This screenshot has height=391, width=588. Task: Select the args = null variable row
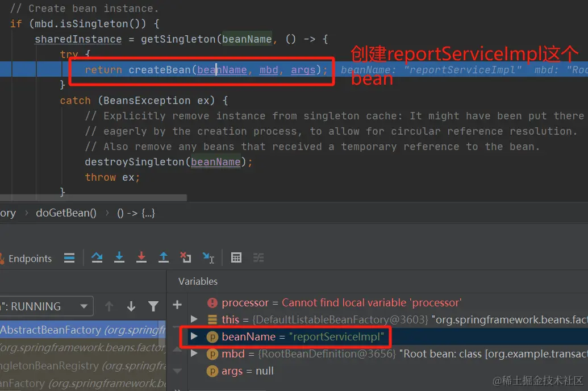[x=388, y=371]
